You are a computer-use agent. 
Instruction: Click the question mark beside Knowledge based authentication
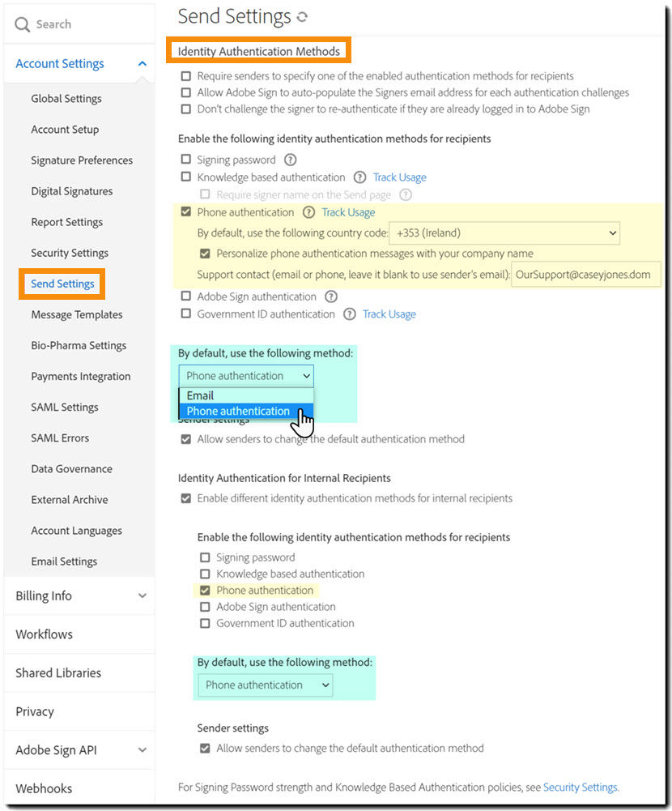pyautogui.click(x=360, y=177)
